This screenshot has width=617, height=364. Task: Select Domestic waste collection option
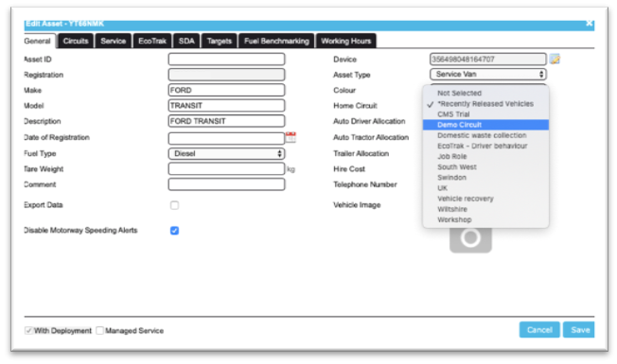pos(485,135)
